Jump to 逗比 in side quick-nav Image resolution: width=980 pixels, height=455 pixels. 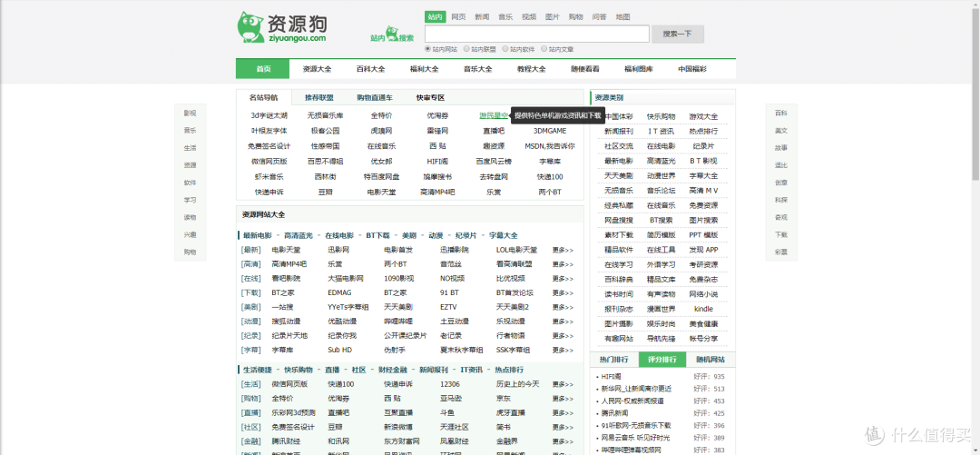781,165
